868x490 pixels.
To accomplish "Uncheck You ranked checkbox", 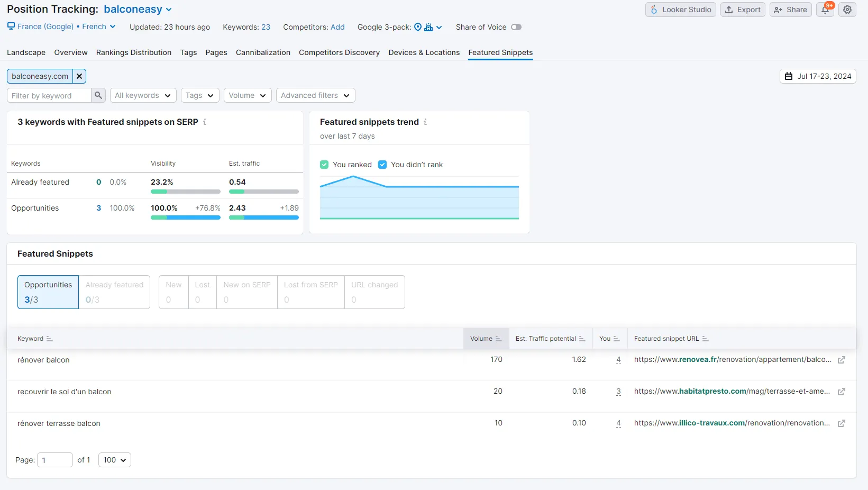I will [324, 165].
